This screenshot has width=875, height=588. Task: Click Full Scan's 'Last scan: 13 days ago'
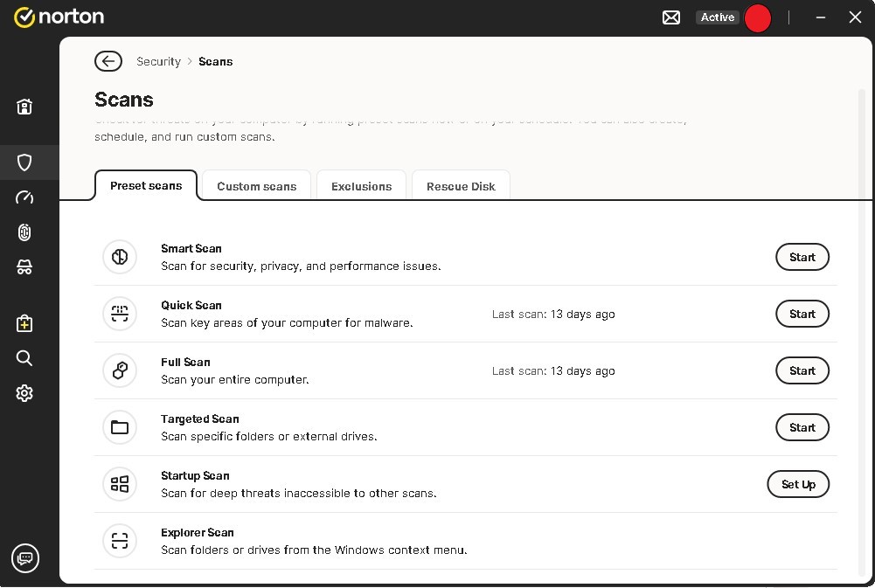(x=553, y=371)
